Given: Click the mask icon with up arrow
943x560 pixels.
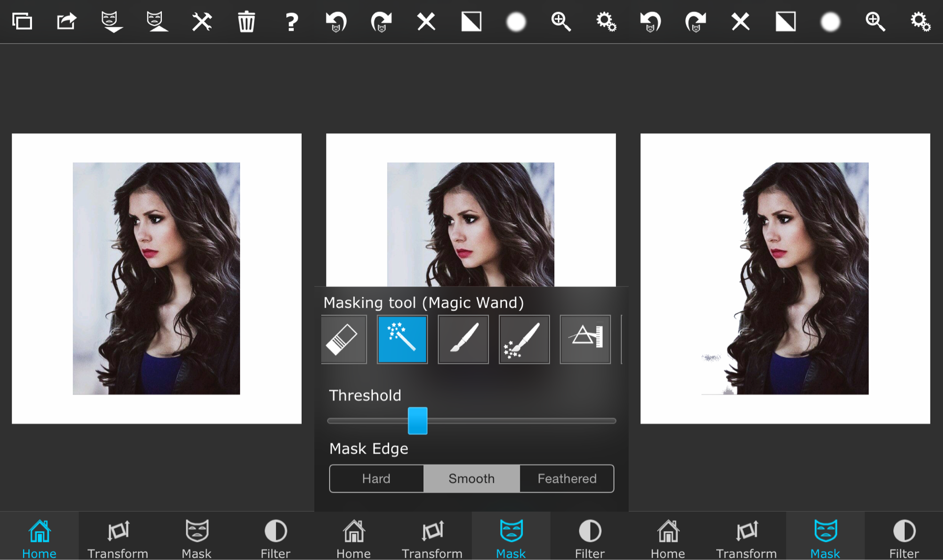Looking at the screenshot, I should click(x=156, y=22).
